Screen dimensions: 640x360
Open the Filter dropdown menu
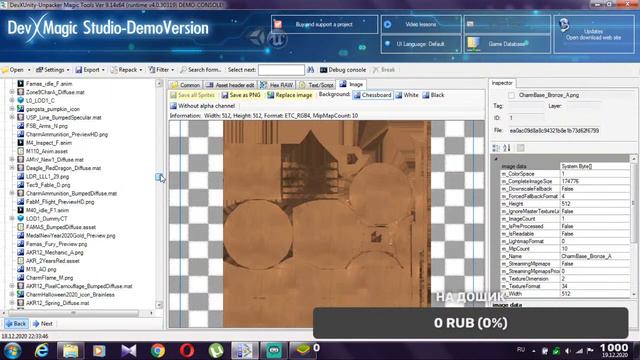(161, 70)
